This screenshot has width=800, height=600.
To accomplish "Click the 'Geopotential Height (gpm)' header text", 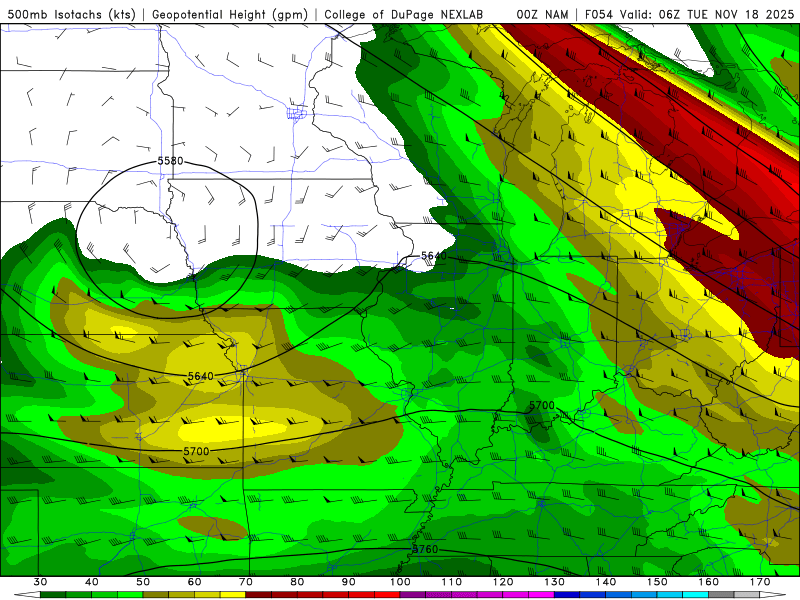I will tap(230, 15).
